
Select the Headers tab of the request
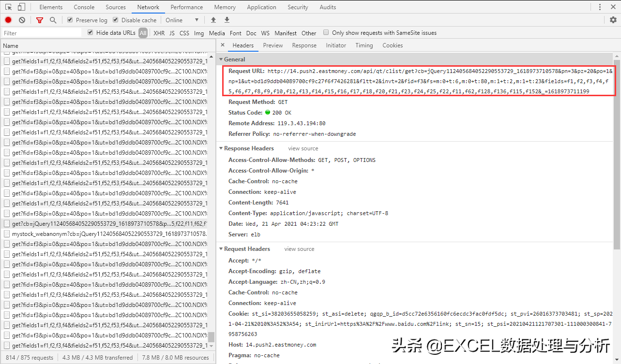tap(243, 45)
